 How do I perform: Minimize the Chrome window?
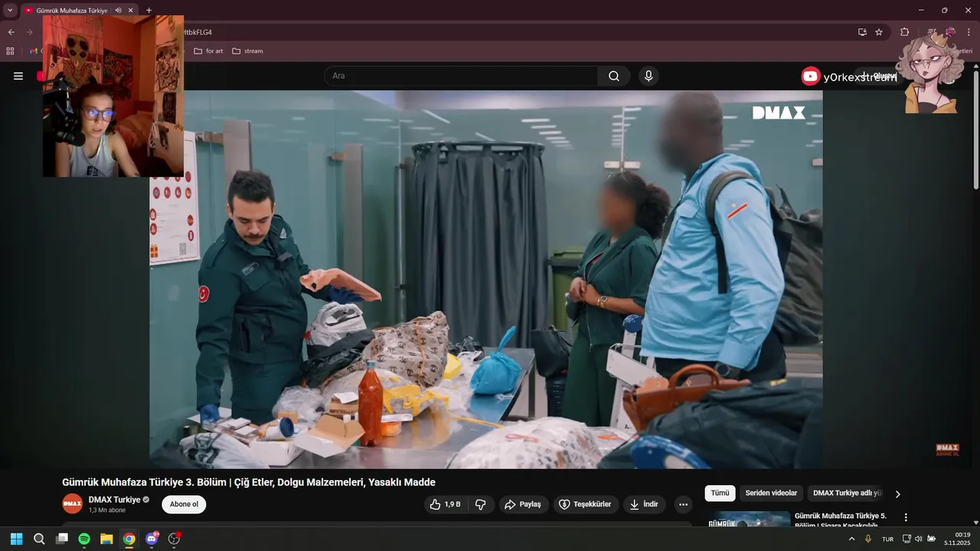coord(921,10)
